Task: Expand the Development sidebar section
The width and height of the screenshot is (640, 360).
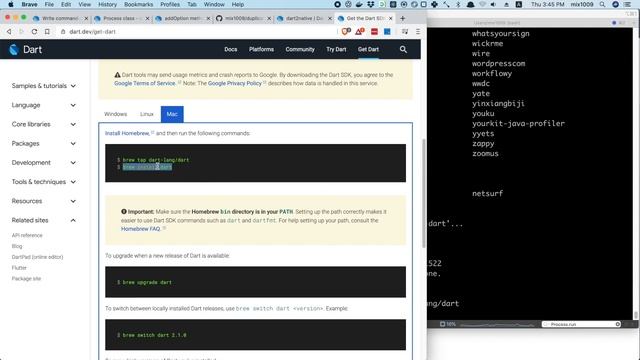Action: pyautogui.click(x=43, y=162)
